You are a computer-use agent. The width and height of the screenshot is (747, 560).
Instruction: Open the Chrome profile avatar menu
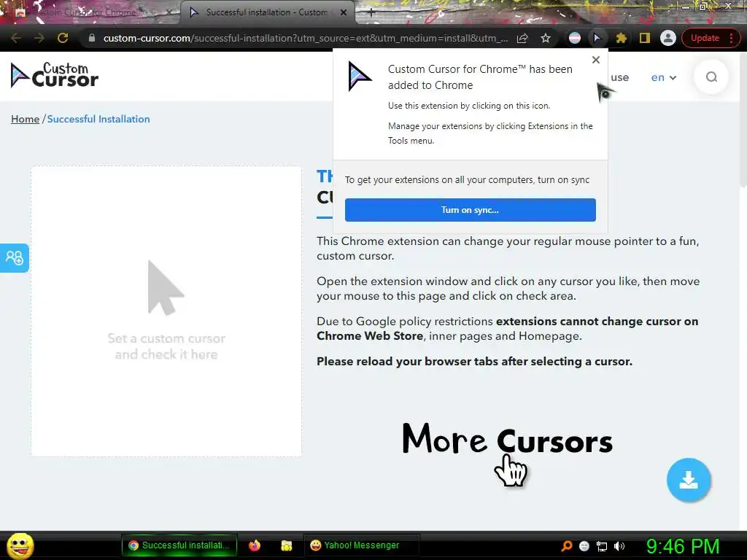coord(668,38)
